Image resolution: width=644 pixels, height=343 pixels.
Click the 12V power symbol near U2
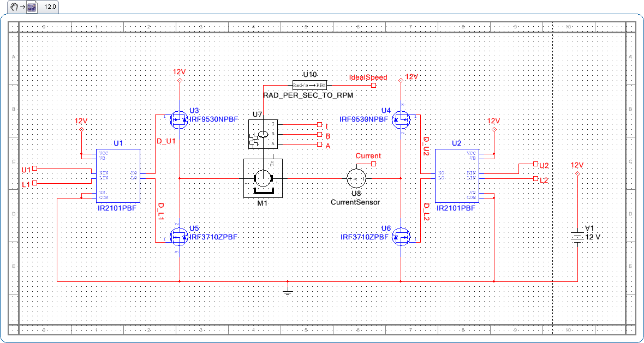coord(494,130)
